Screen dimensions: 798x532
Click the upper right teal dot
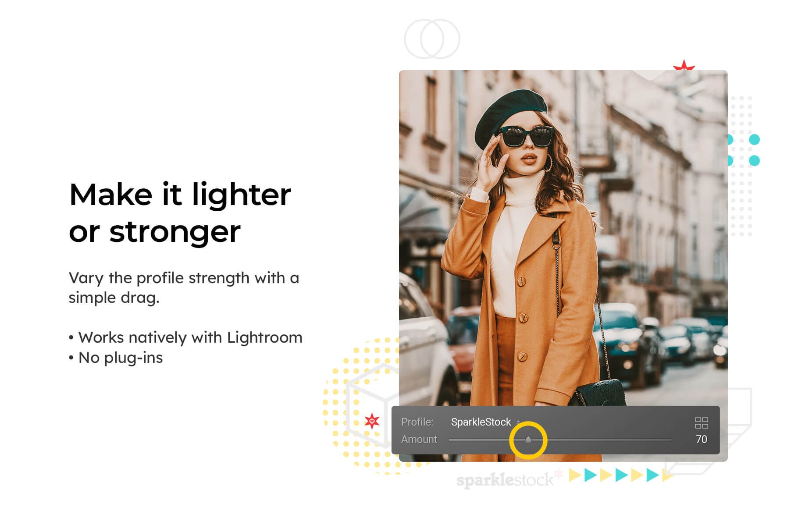pyautogui.click(x=754, y=140)
